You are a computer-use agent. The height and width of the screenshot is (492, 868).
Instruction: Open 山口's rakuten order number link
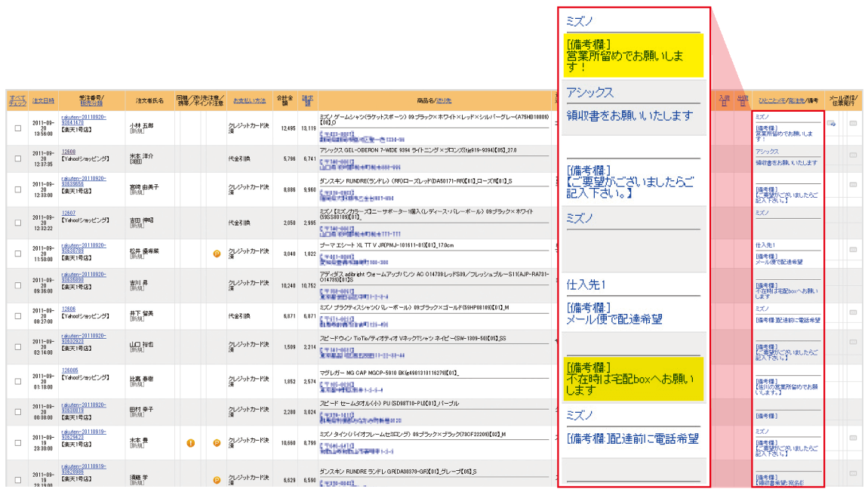pos(83,339)
